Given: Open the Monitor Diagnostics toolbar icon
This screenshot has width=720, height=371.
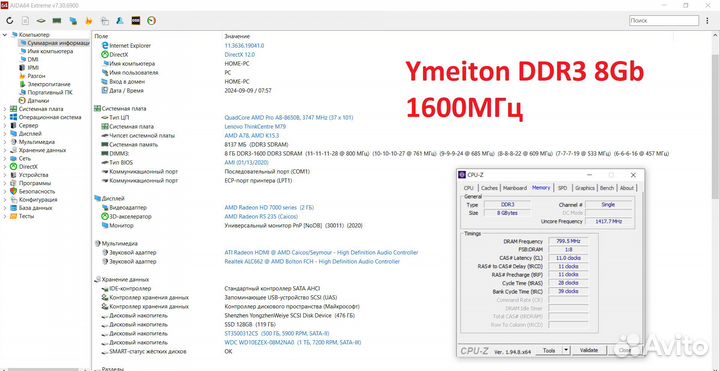Looking at the screenshot, I should 105,21.
